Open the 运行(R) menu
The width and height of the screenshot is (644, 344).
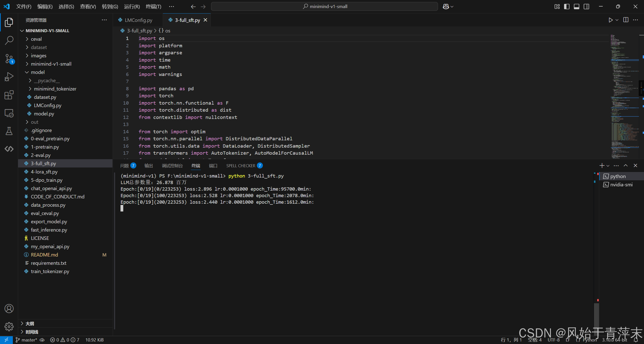[x=132, y=7]
